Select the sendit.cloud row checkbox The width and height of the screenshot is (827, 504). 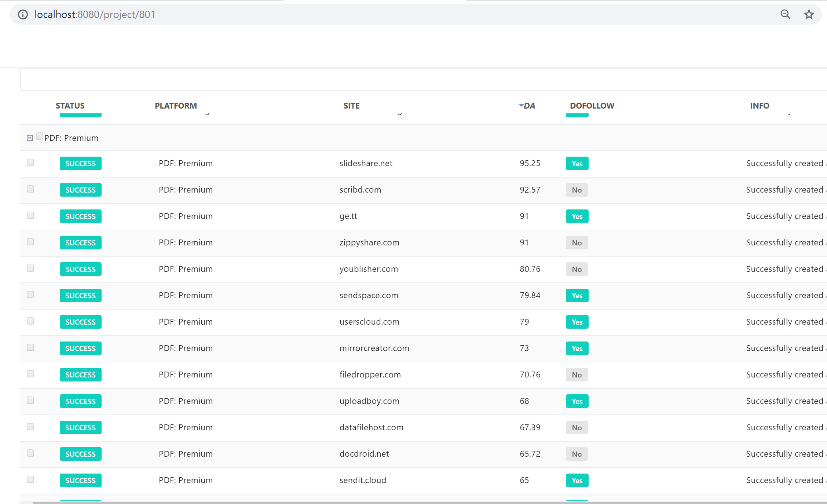30,479
